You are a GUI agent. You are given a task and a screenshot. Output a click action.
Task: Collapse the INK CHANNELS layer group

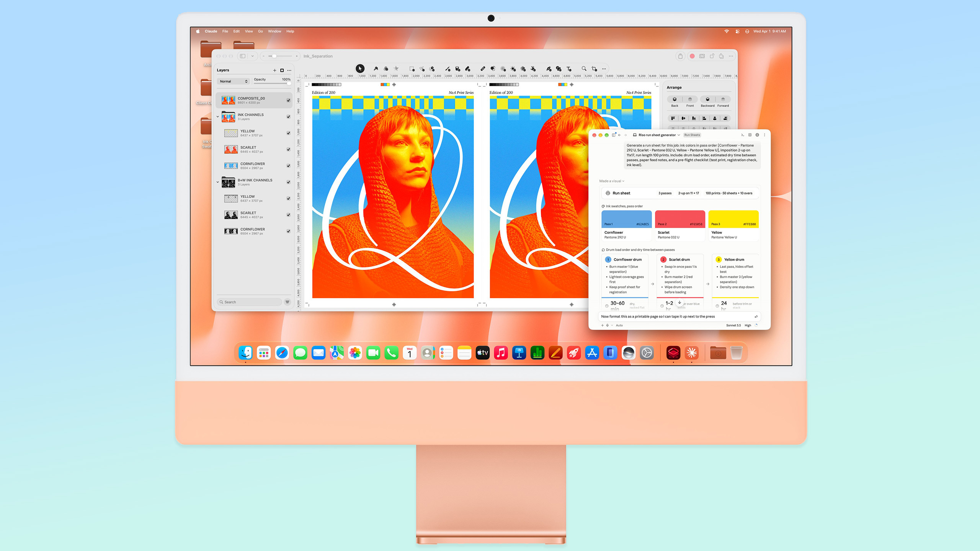[x=218, y=117]
